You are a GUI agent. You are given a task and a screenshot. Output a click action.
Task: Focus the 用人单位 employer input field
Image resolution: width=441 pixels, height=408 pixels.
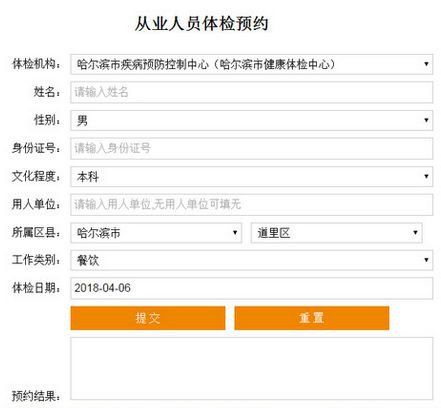pyautogui.click(x=251, y=204)
